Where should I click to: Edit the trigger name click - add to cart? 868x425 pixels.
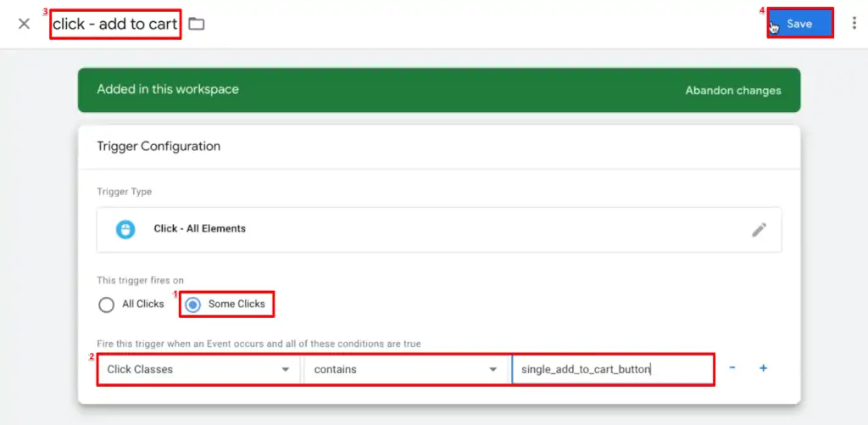pos(115,24)
